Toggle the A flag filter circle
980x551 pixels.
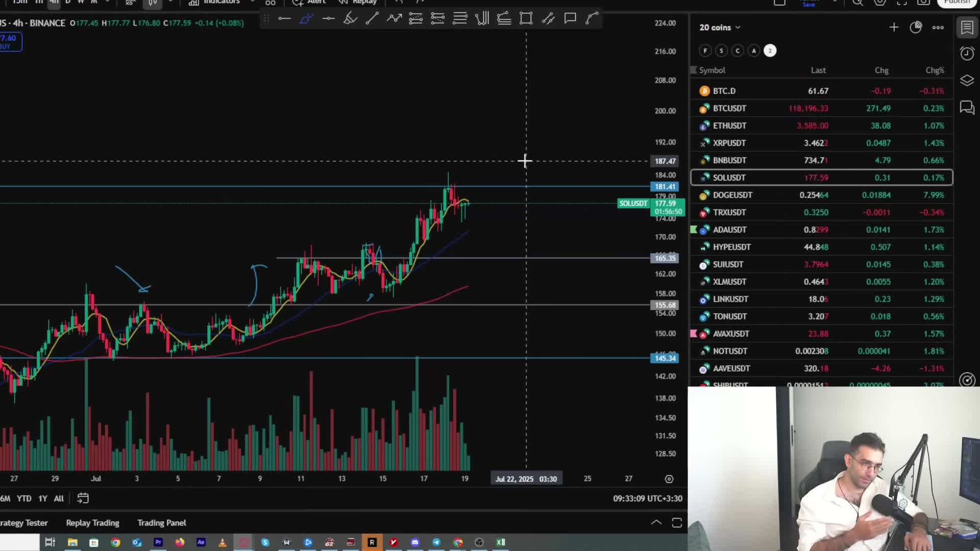[754, 51]
